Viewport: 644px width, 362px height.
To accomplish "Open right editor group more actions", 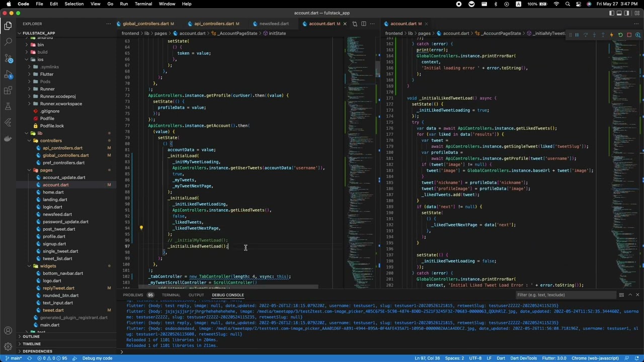I will tap(637, 24).
